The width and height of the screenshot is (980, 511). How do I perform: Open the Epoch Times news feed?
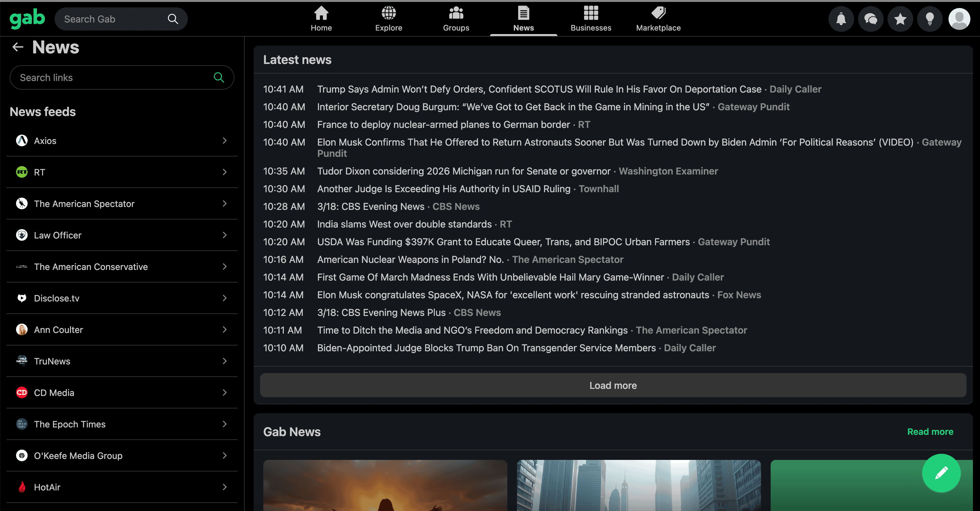[70, 424]
